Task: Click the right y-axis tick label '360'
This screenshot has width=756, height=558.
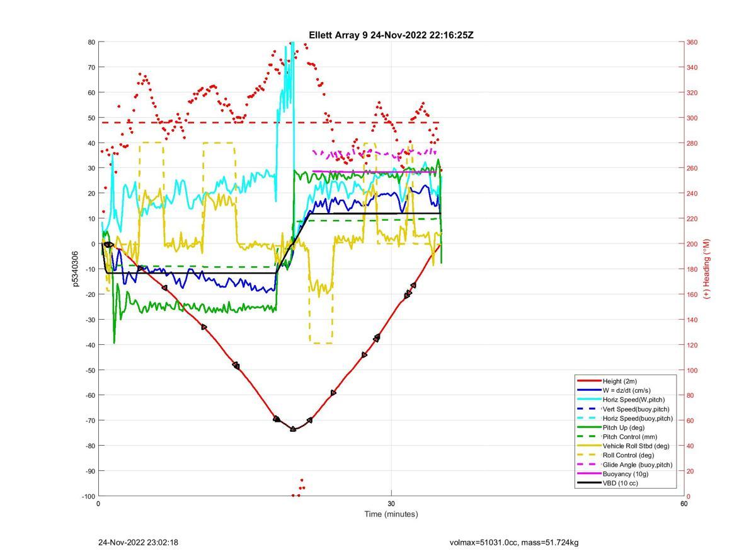Action: [x=692, y=42]
